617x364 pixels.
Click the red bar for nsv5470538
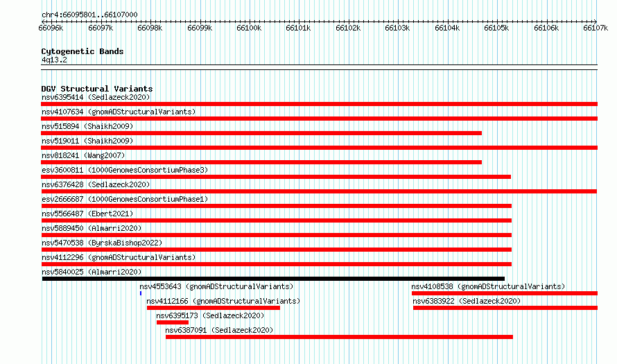pyautogui.click(x=277, y=250)
